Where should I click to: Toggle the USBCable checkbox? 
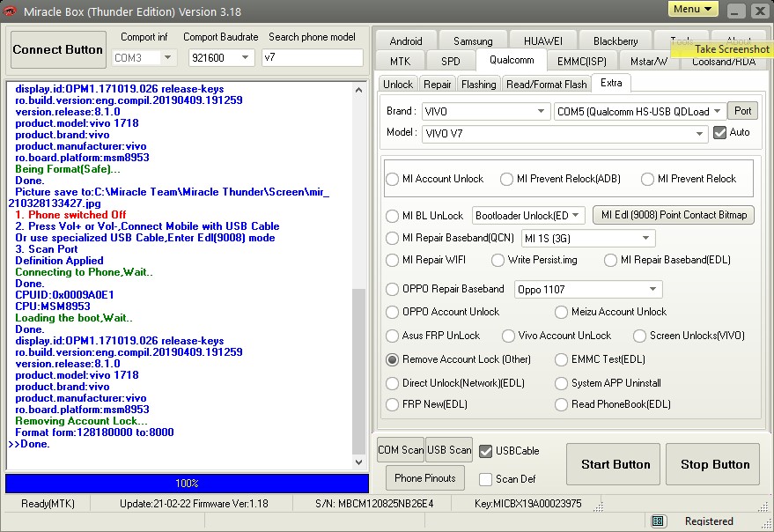[486, 451]
